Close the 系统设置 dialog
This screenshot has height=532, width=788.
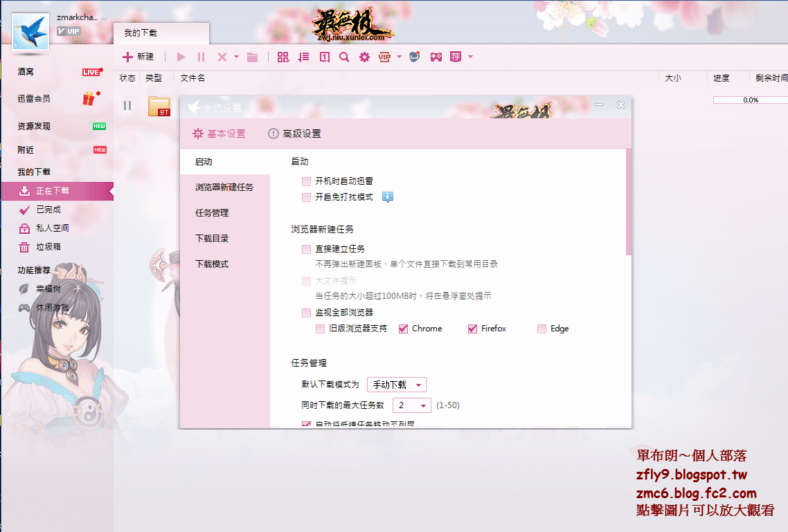(x=621, y=105)
